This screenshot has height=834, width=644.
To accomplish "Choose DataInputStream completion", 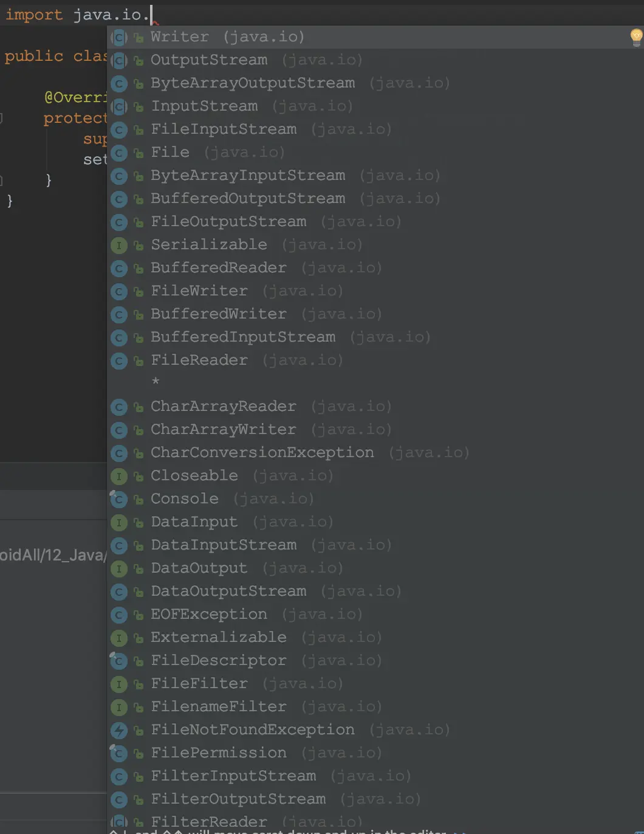I will coord(375,545).
